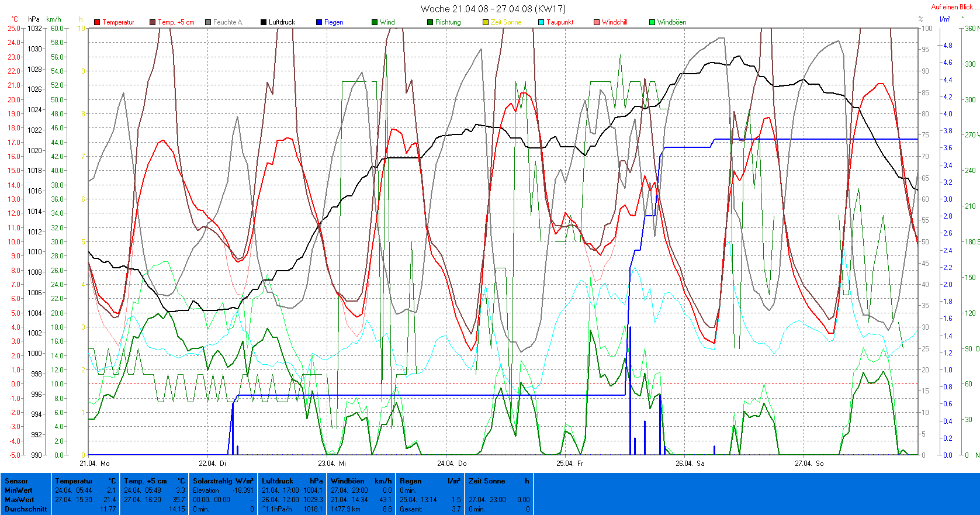Click the Luftdruck column header in stats table
Viewport: 980px width, 515px height.
278,481
